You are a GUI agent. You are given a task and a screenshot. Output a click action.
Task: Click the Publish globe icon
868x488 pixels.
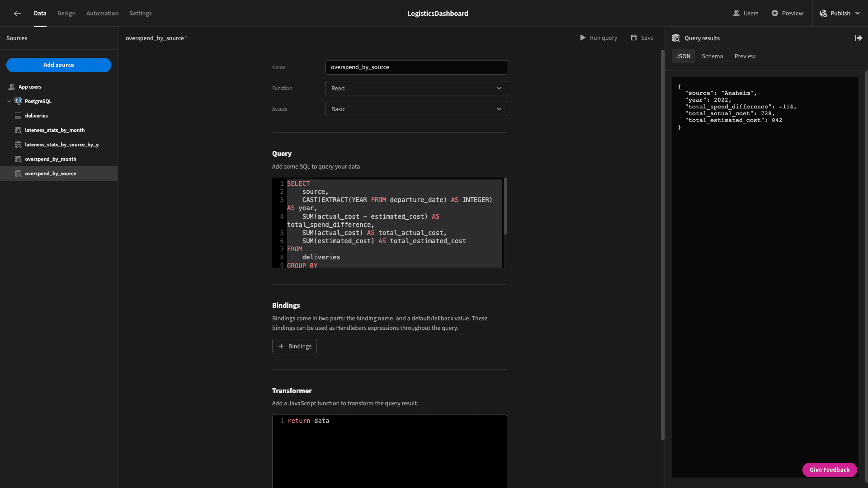pos(823,14)
